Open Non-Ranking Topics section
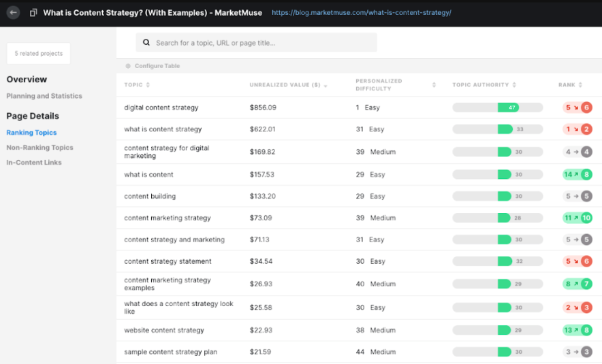 (39, 148)
